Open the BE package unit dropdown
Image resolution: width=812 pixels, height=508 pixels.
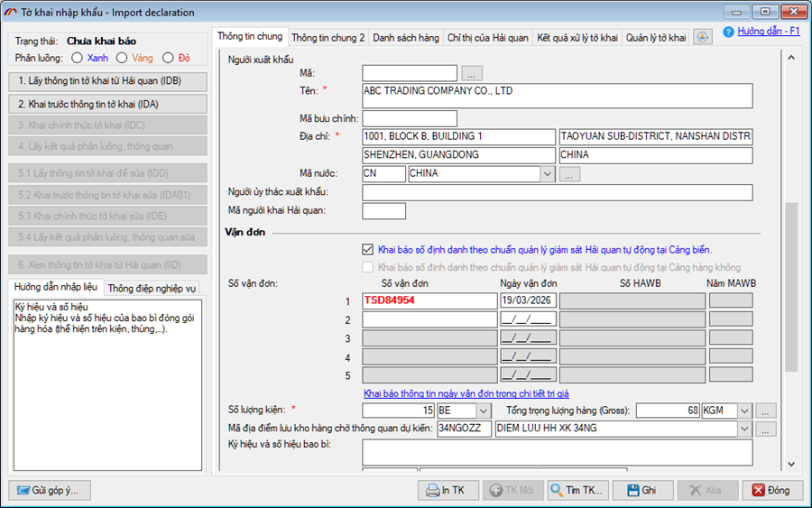[x=483, y=411]
